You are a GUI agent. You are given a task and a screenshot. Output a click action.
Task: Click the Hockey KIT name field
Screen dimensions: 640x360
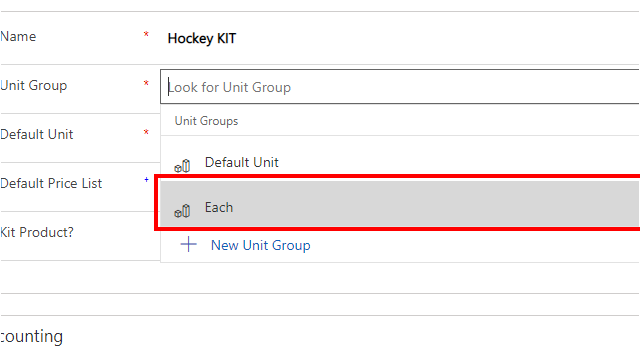[x=202, y=38]
